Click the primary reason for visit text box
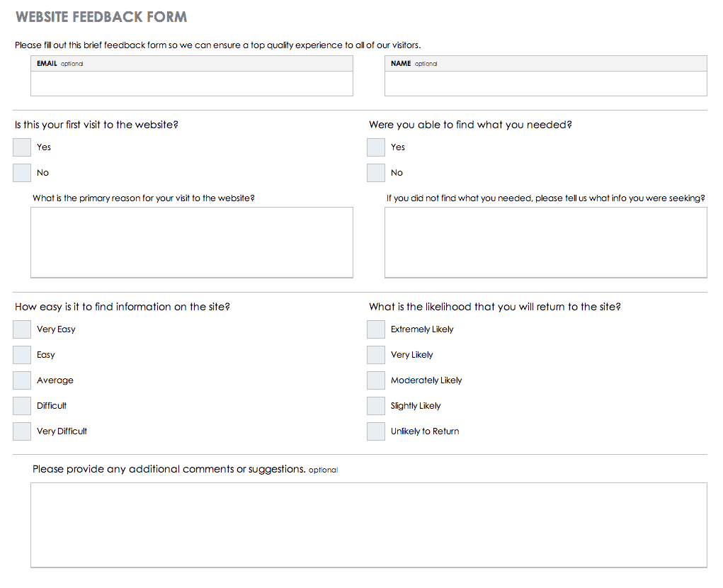This screenshot has height=588, width=723. 192,241
